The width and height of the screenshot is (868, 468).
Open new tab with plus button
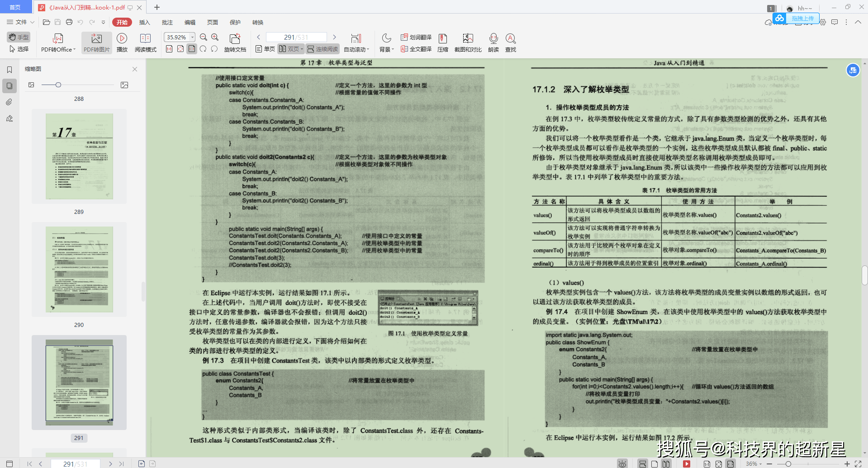(157, 7)
